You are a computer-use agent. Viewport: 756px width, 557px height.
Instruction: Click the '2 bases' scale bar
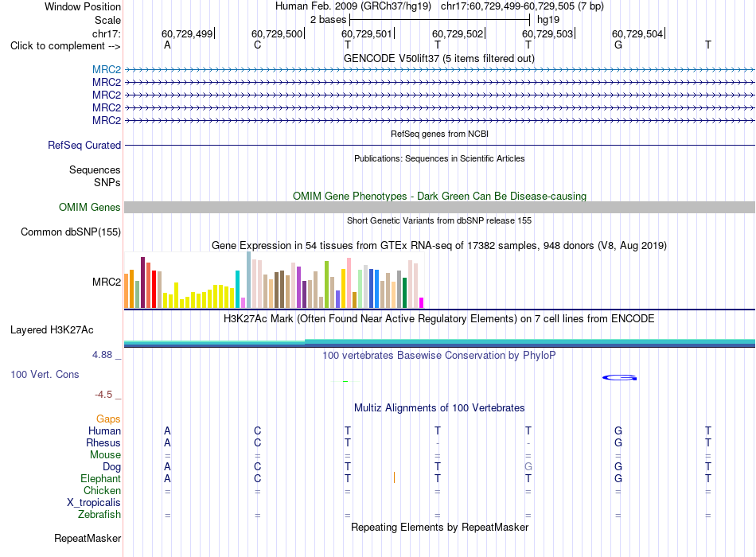[x=440, y=20]
